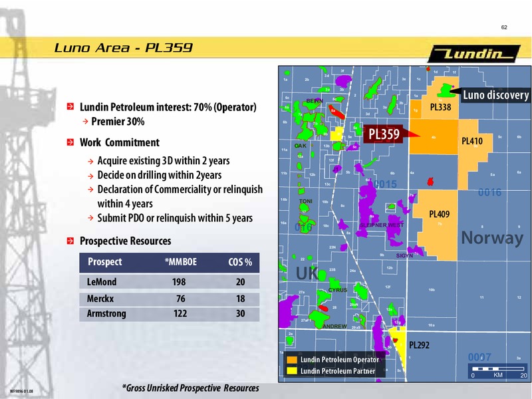This screenshot has width=532, height=399.
Task: Click the value 198 in LeMond row
Action: tap(179, 282)
